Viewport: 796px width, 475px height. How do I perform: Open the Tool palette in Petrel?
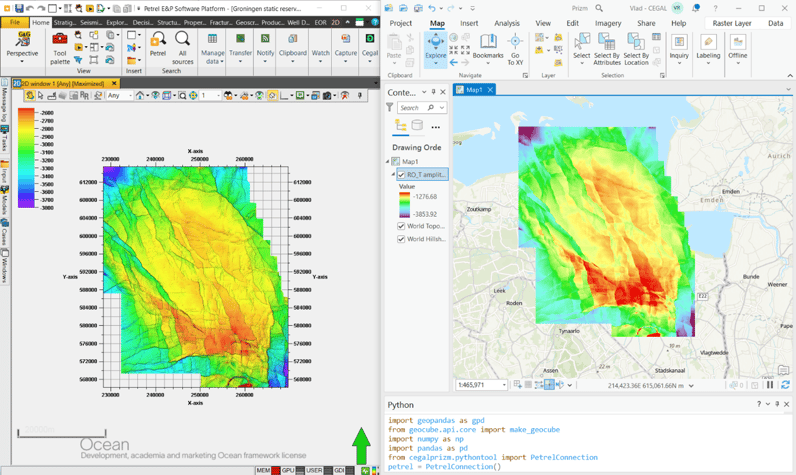pyautogui.click(x=60, y=48)
